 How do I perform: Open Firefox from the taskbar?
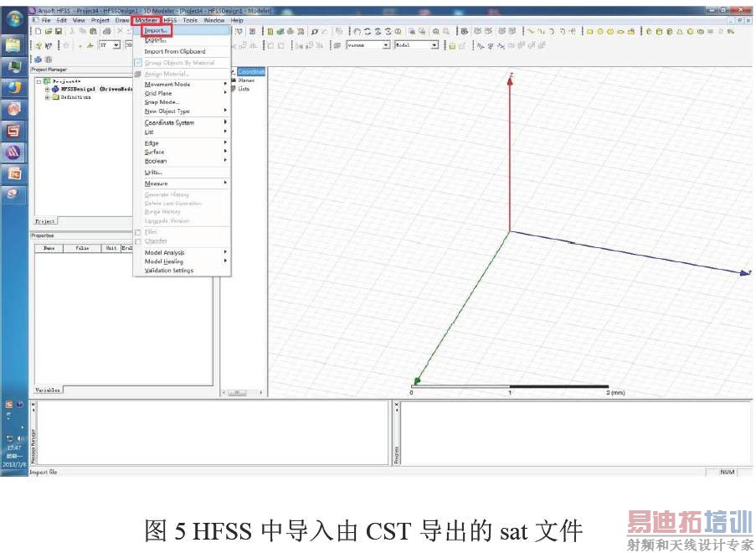pyautogui.click(x=13, y=88)
